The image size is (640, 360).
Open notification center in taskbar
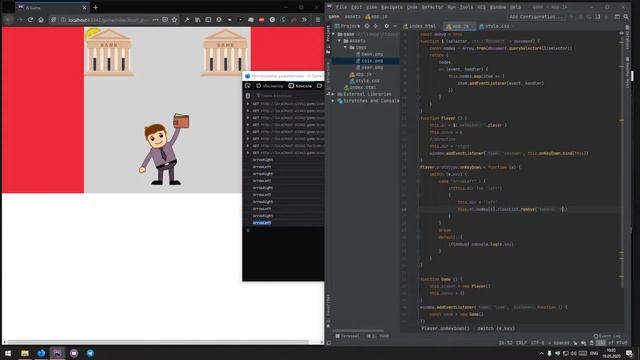point(629,353)
